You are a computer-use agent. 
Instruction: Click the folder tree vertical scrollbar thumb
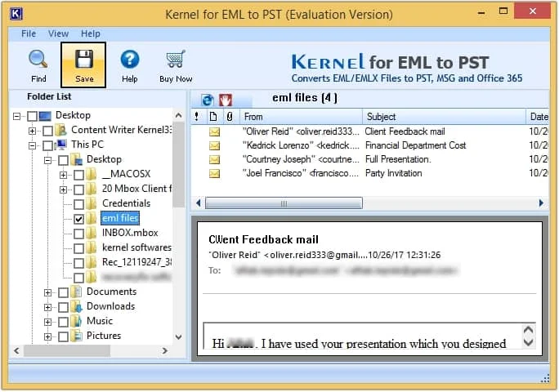[x=179, y=165]
